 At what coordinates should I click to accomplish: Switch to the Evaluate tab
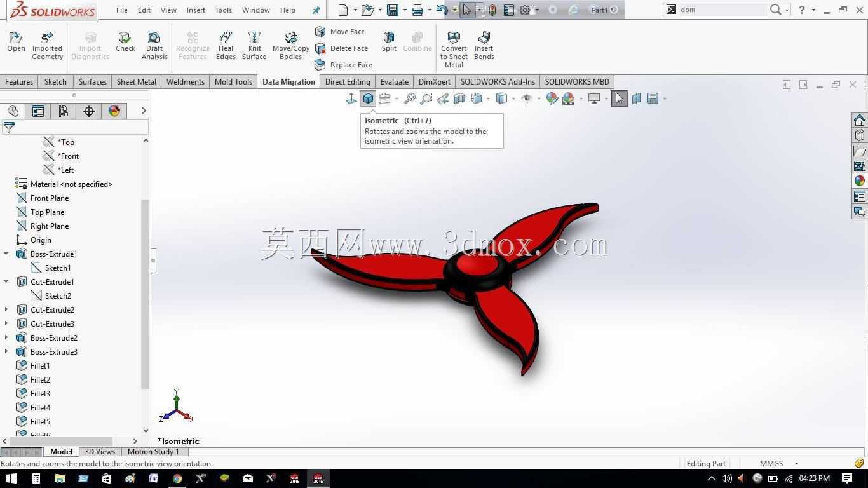(x=394, y=81)
